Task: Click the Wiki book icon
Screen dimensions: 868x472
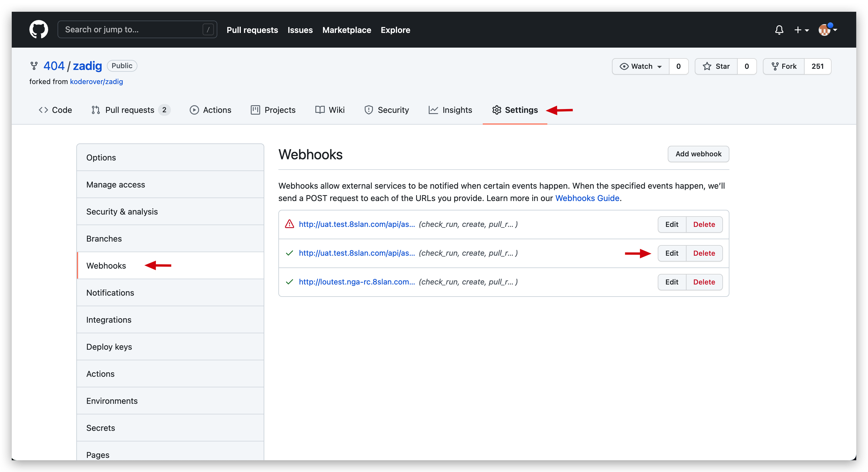Action: [x=319, y=110]
